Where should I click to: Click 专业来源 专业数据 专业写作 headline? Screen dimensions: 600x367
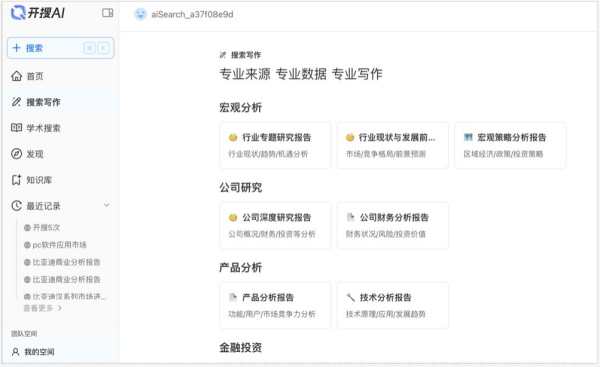(x=301, y=74)
